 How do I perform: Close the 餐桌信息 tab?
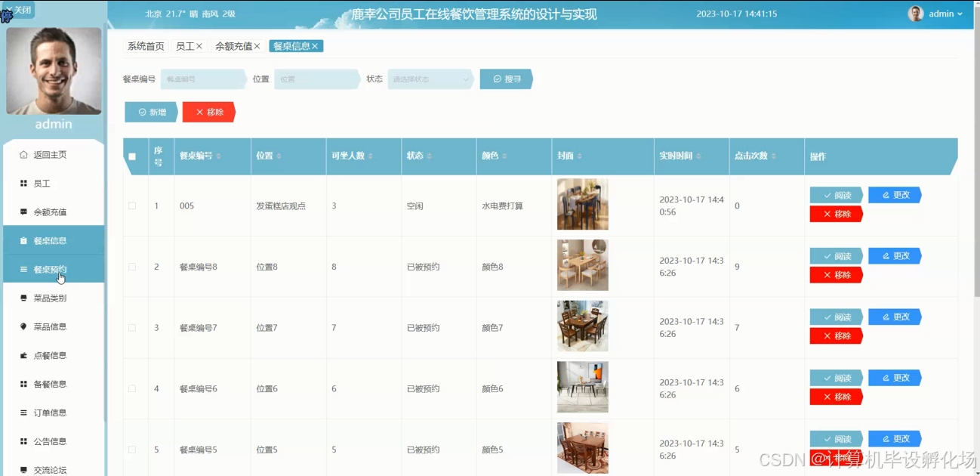pyautogui.click(x=316, y=46)
